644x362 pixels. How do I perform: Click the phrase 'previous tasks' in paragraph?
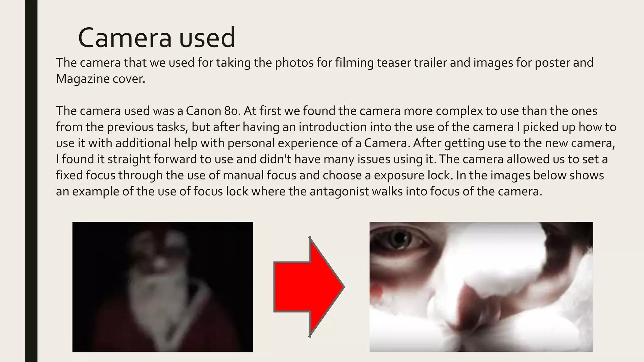[x=147, y=127]
